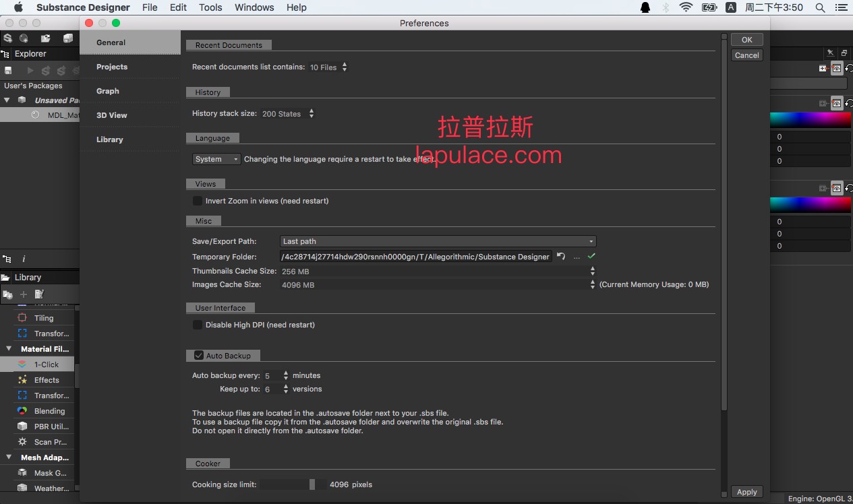Open Spotlight search in the macOS menu bar
Viewport: 853px width, 504px height.
click(x=821, y=7)
